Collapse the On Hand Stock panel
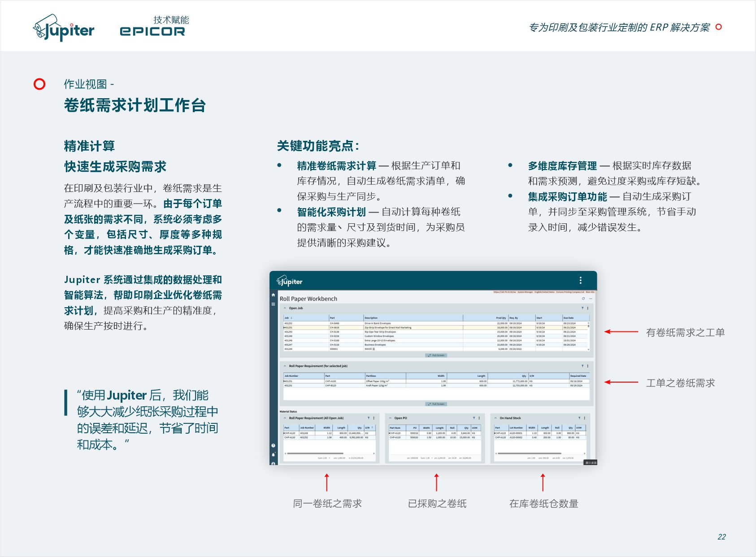This screenshot has width=756, height=557. 495,418
